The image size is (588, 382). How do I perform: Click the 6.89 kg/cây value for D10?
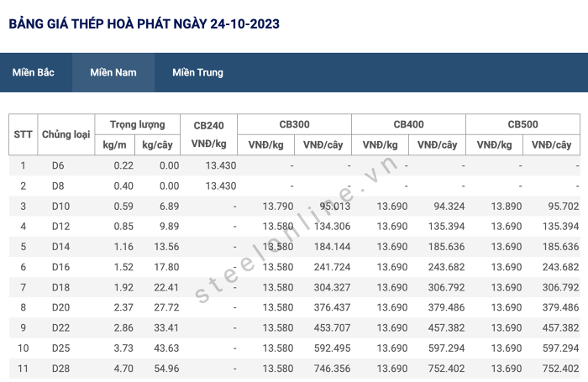(169, 207)
